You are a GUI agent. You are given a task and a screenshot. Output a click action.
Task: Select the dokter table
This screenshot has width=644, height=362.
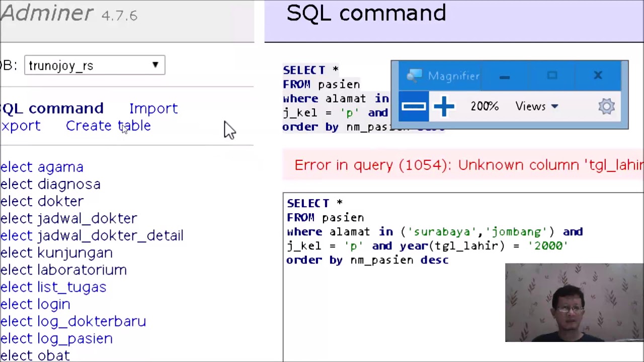60,201
